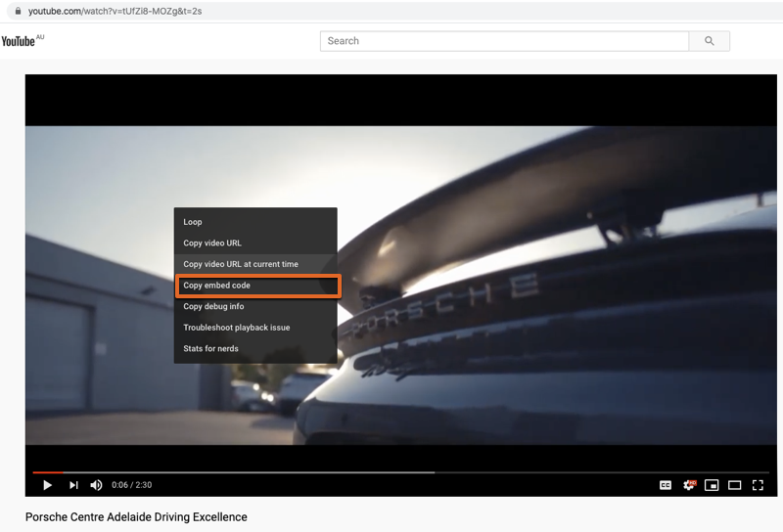783x532 pixels.
Task: Click the search magnifier button
Action: pos(710,41)
